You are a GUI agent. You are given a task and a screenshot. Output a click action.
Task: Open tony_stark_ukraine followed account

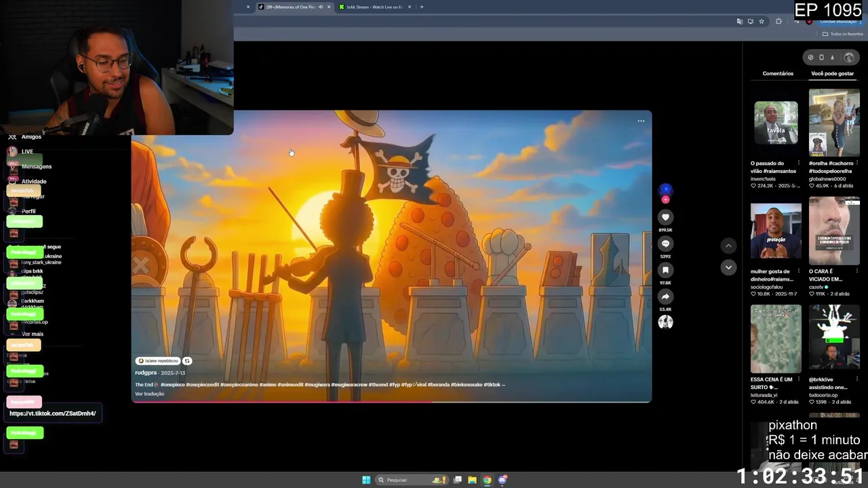click(x=41, y=262)
